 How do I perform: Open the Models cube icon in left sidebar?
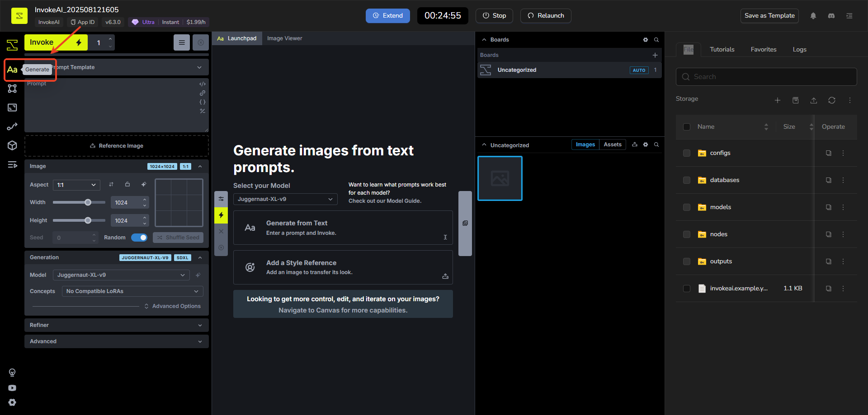coord(12,145)
